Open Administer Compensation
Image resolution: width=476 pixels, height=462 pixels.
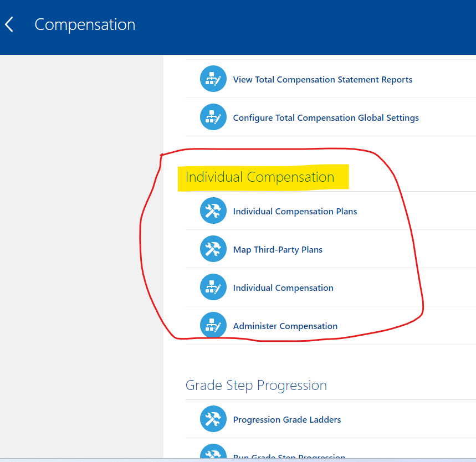[x=285, y=326]
